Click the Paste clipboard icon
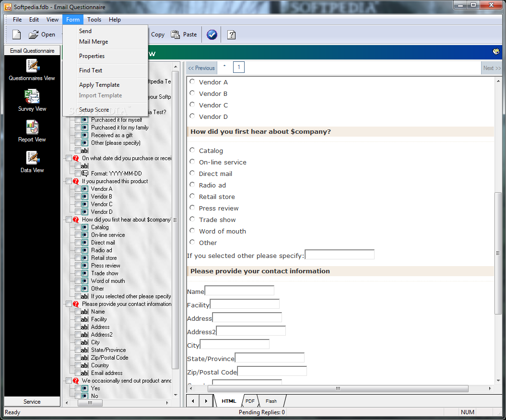 coord(175,35)
